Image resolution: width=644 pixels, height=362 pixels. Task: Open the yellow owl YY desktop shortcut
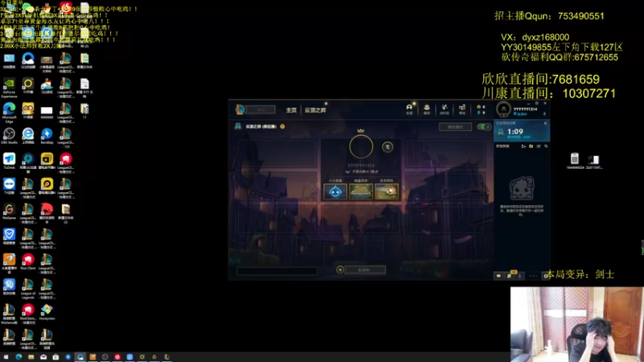point(28,111)
